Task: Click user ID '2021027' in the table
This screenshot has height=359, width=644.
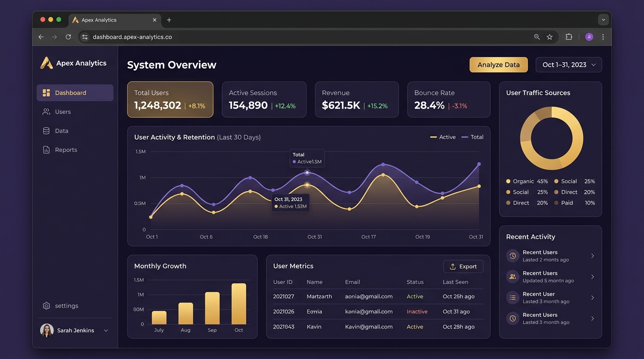Action: (284, 297)
